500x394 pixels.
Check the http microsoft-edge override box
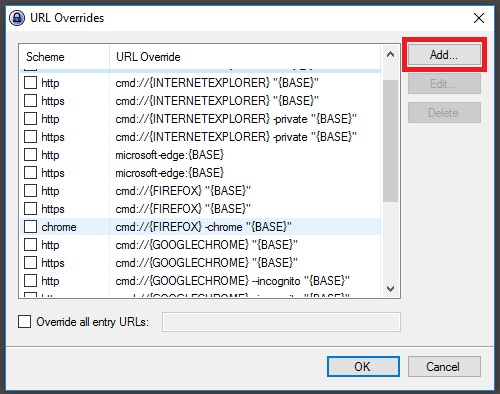pos(30,155)
